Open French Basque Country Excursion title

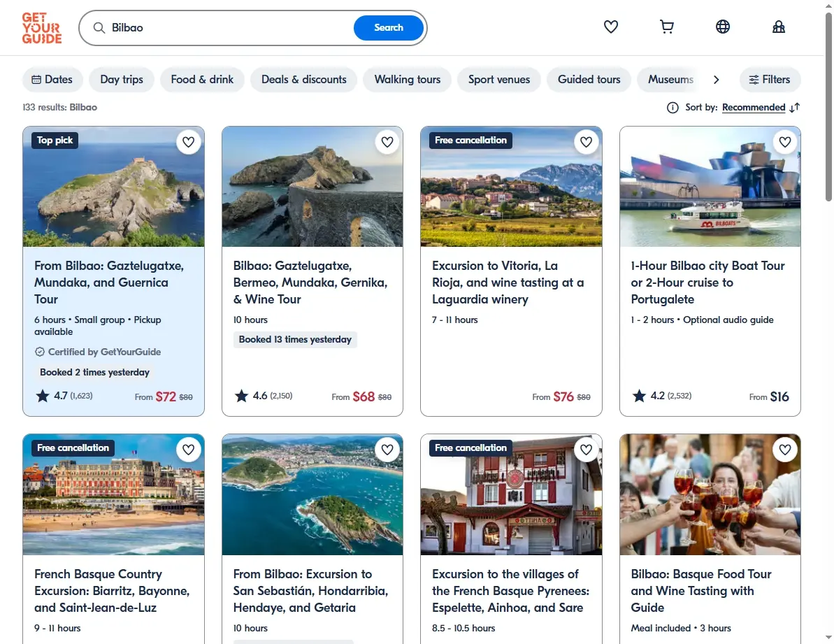113,591
